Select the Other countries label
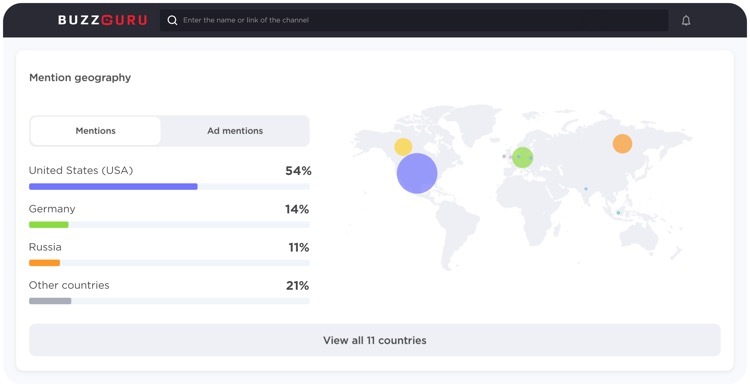Screen dimensions: 750x387 coord(69,285)
